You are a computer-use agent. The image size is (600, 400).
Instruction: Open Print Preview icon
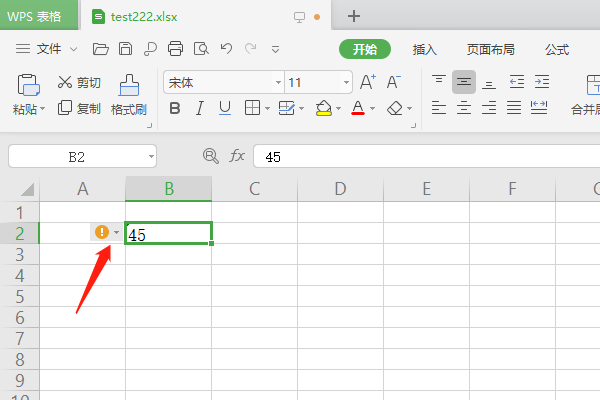point(201,49)
